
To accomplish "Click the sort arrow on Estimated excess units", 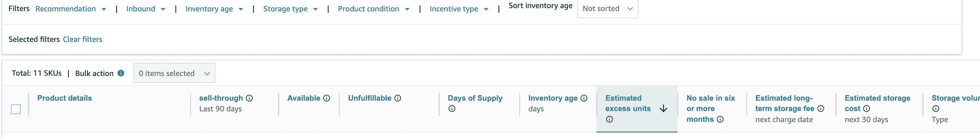I will click(663, 109).
